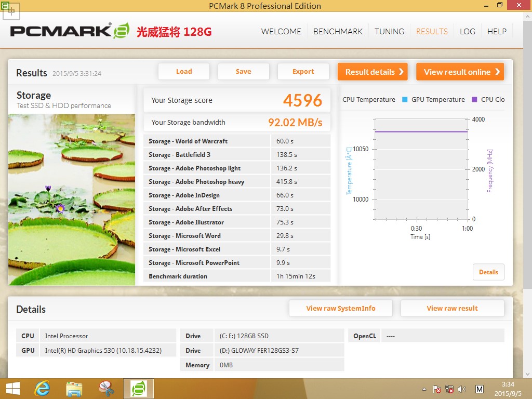Click the scrollbar down arrow

528,374
